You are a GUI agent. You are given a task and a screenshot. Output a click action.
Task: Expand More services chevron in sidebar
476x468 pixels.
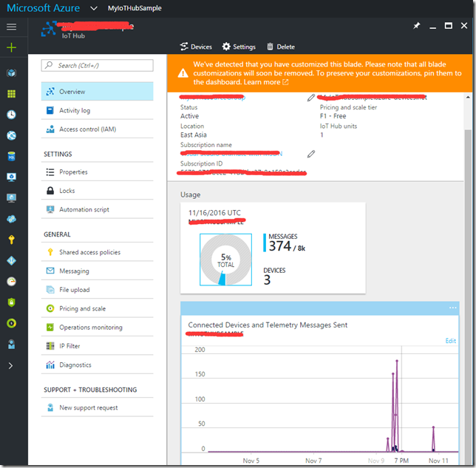click(10, 366)
